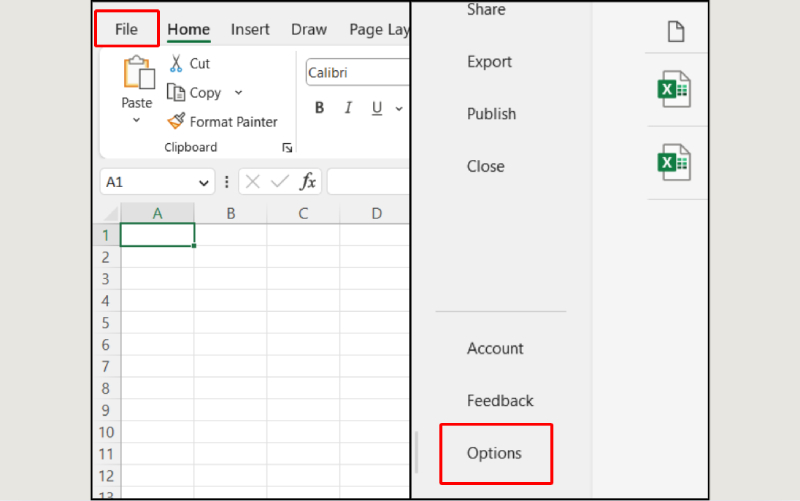Click Export in the File menu
The image size is (800, 501).
click(489, 62)
